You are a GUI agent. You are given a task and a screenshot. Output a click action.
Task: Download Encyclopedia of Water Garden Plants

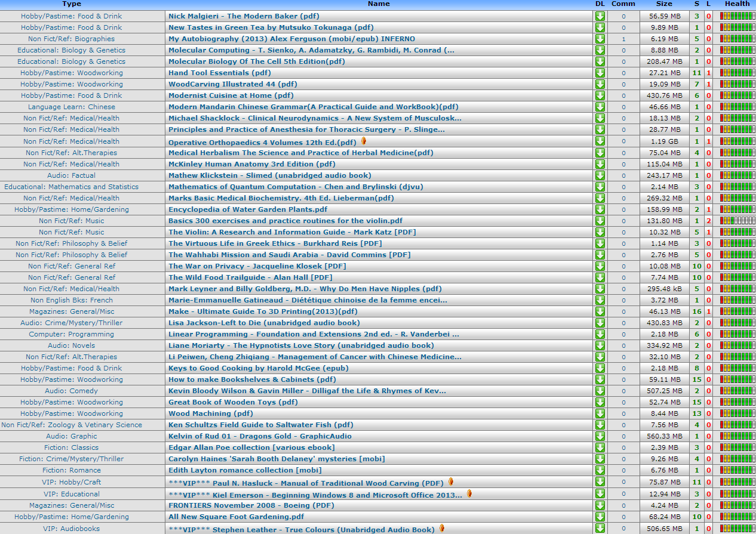tap(600, 209)
